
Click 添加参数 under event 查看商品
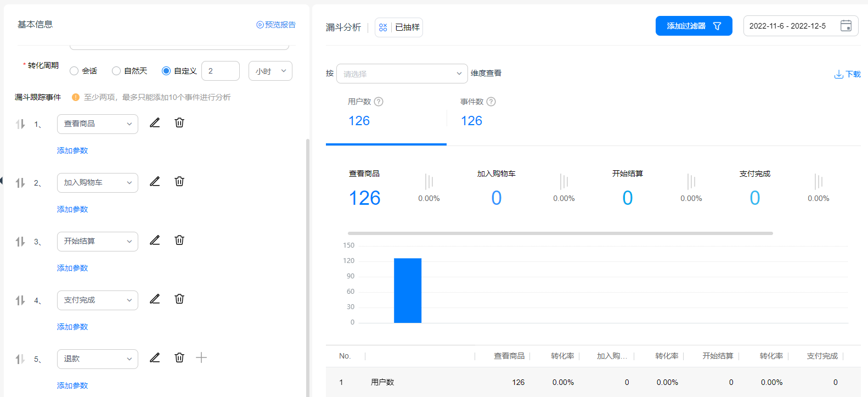click(x=72, y=150)
